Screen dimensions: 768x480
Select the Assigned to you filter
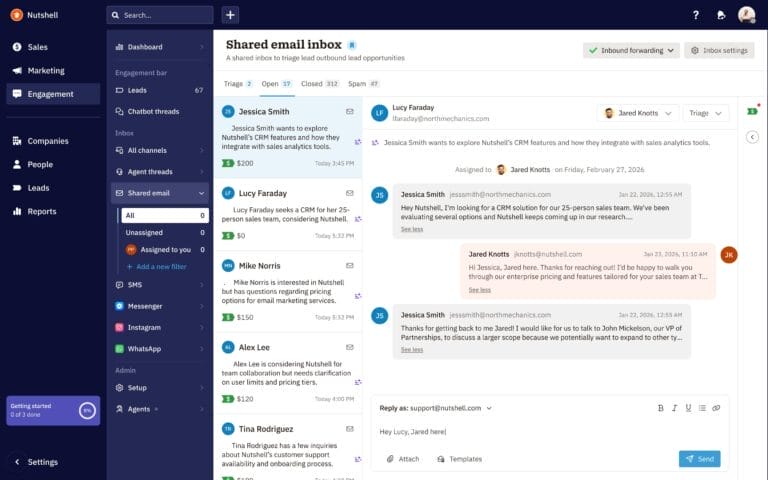coord(165,250)
